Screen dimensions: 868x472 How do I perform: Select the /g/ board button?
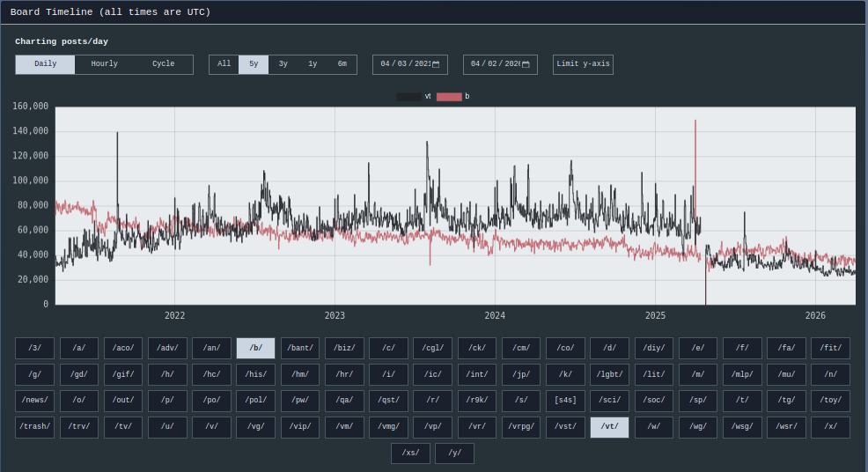[x=35, y=374]
